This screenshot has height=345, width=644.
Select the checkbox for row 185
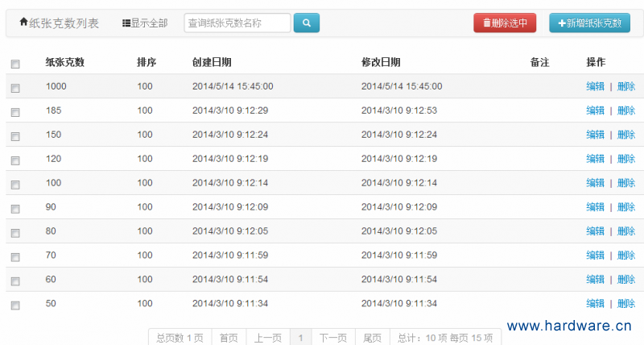[15, 112]
